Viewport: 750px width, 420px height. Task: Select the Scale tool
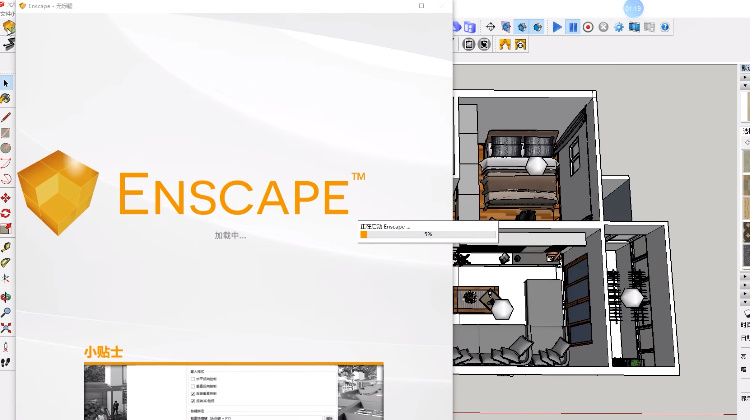coord(6,229)
